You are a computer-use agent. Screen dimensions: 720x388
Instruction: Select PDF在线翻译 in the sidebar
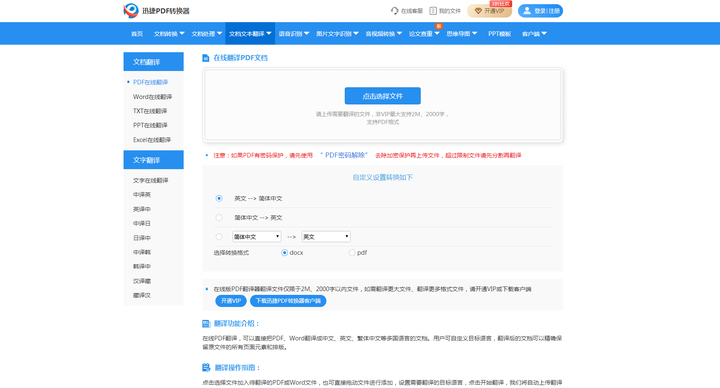tap(151, 82)
